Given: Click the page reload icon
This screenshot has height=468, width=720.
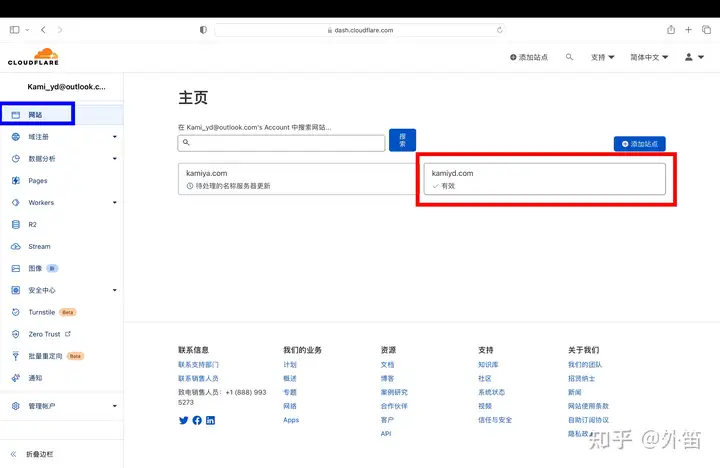Looking at the screenshot, I should click(500, 30).
